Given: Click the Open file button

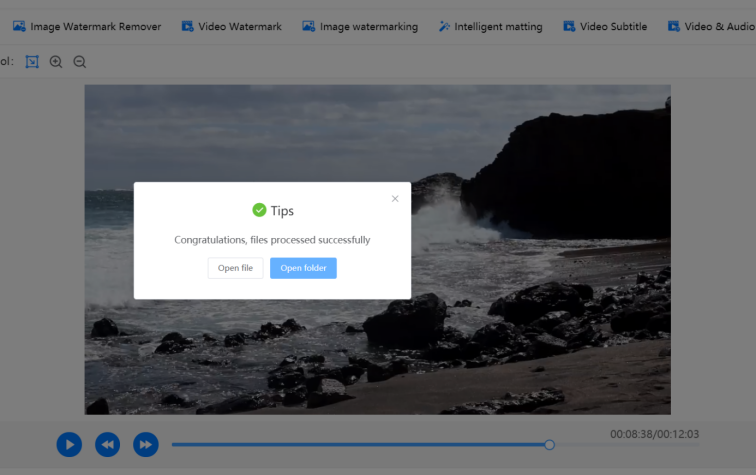Looking at the screenshot, I should tap(235, 268).
